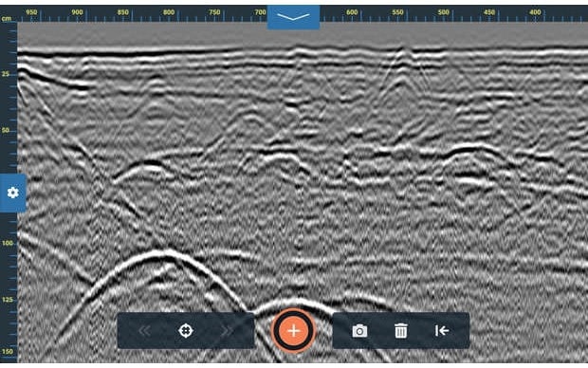Step forward with double right chevrons
588x368 pixels.
(227, 330)
